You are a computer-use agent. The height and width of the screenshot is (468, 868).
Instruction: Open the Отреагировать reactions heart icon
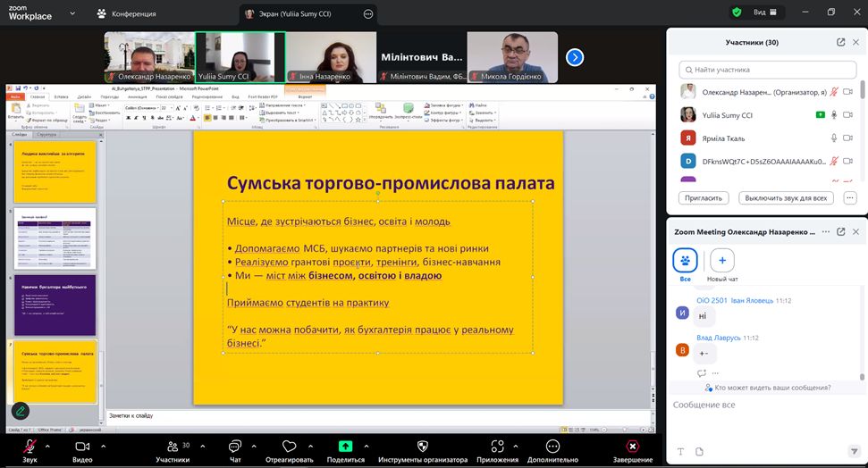pyautogui.click(x=289, y=446)
